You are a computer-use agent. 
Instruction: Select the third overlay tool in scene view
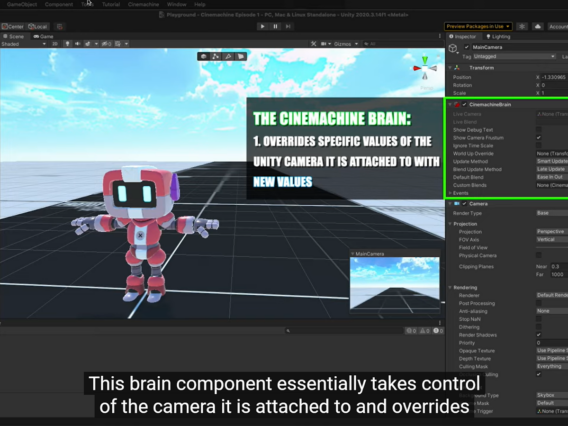click(228, 57)
